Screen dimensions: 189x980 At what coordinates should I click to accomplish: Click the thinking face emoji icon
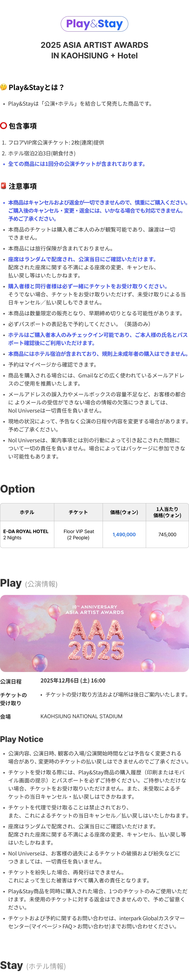[4, 87]
